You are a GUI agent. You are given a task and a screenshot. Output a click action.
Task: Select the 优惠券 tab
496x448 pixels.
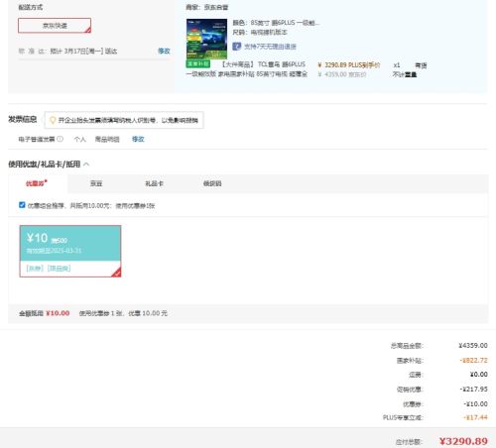coord(36,183)
